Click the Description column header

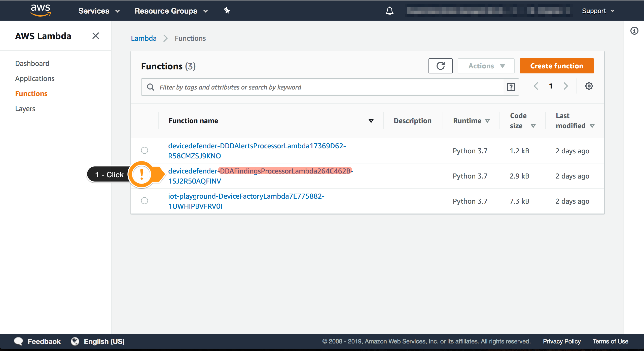(x=412, y=121)
